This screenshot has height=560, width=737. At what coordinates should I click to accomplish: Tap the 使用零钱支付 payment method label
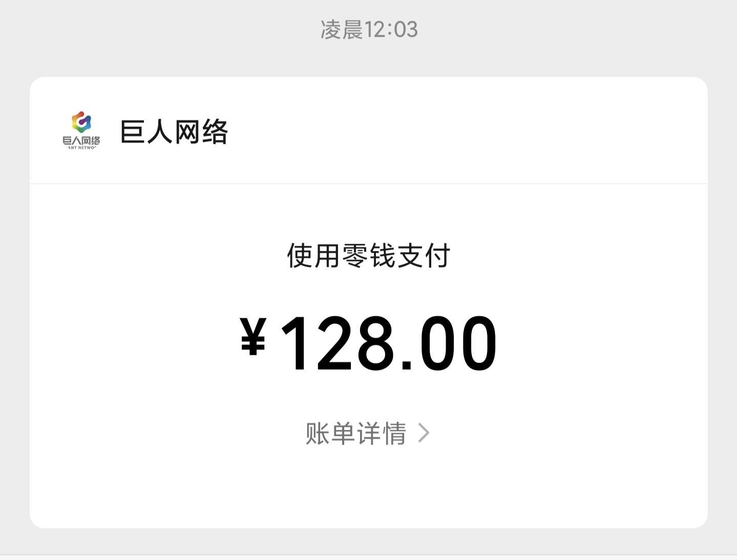click(x=368, y=256)
